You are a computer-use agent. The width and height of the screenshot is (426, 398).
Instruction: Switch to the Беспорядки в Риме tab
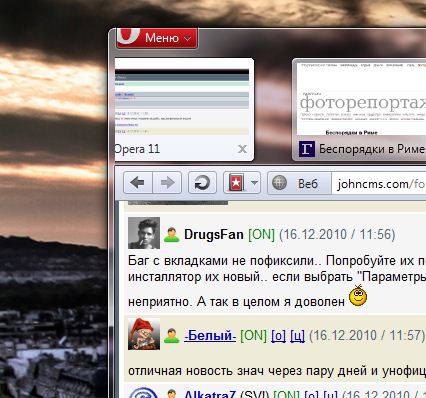tap(359, 110)
